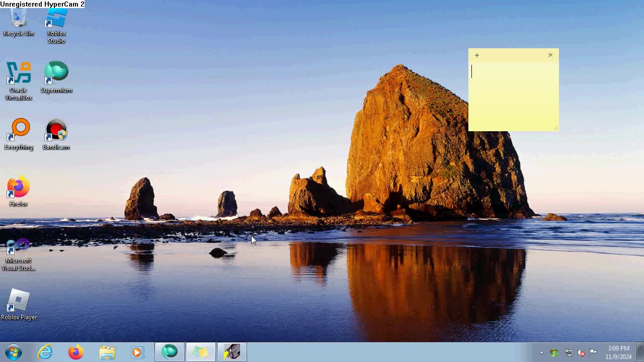The width and height of the screenshot is (644, 362).
Task: Switch to HyperCam taskbar button
Action: pos(232,352)
